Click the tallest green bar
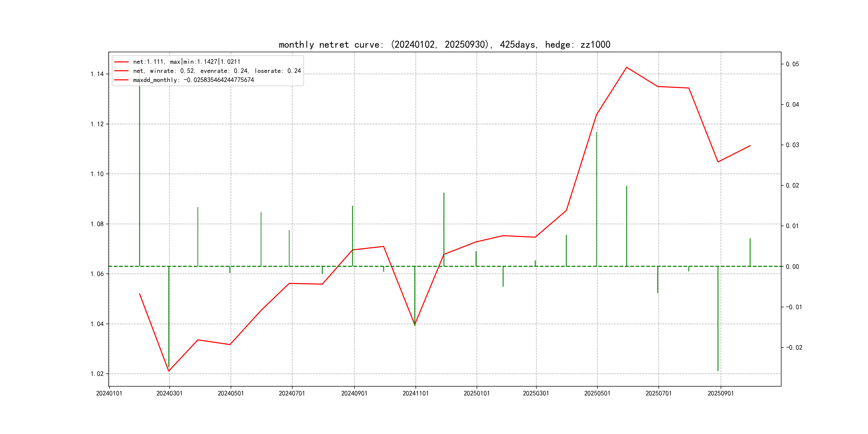Viewport: 868px width, 434px height. click(140, 169)
